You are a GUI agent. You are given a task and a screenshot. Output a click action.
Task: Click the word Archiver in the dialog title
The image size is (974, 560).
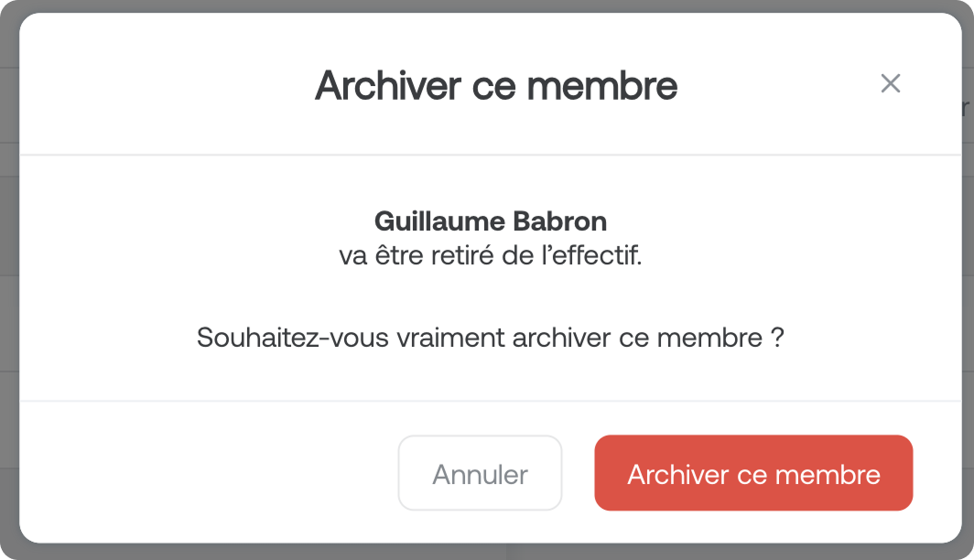click(x=387, y=86)
